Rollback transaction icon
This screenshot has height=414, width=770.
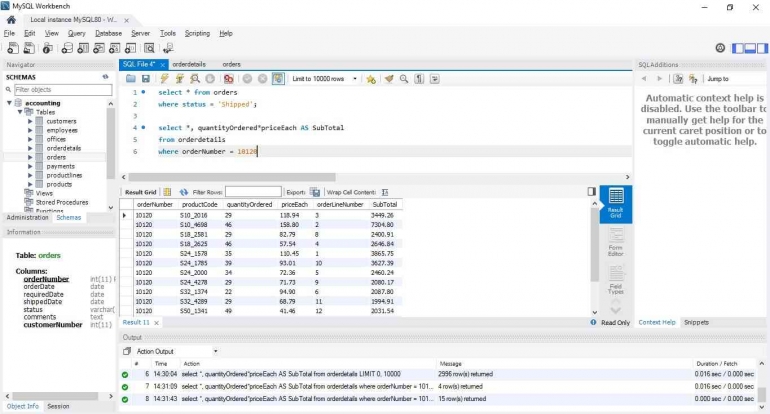point(263,79)
